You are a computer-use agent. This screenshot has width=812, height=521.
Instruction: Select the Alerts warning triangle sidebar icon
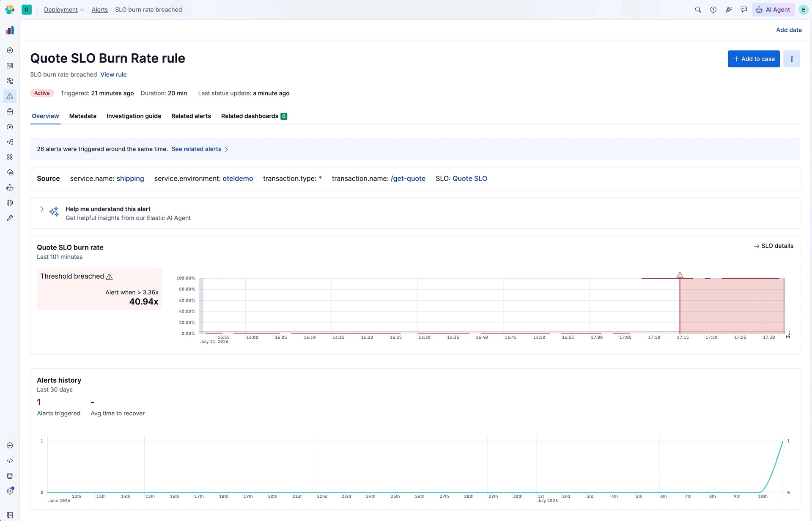click(10, 96)
